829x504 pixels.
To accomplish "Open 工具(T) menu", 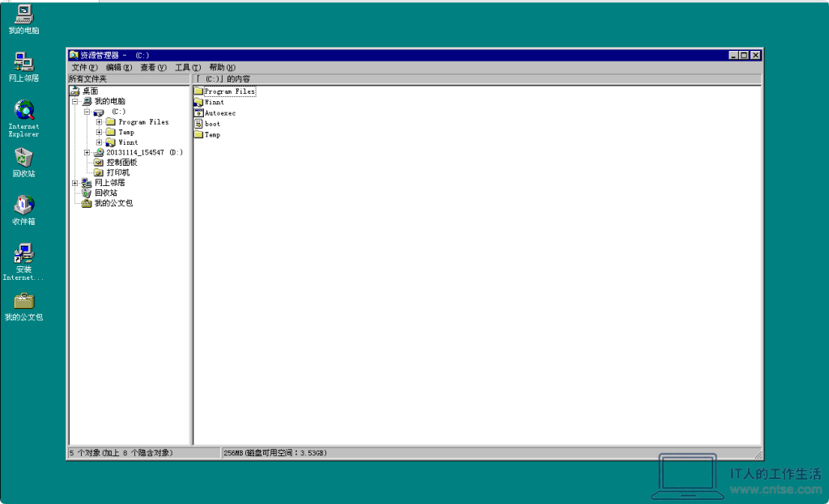I will coord(188,68).
